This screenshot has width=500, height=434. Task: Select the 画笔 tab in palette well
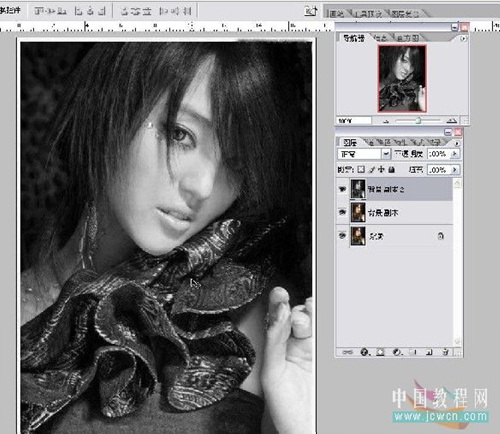(x=336, y=14)
